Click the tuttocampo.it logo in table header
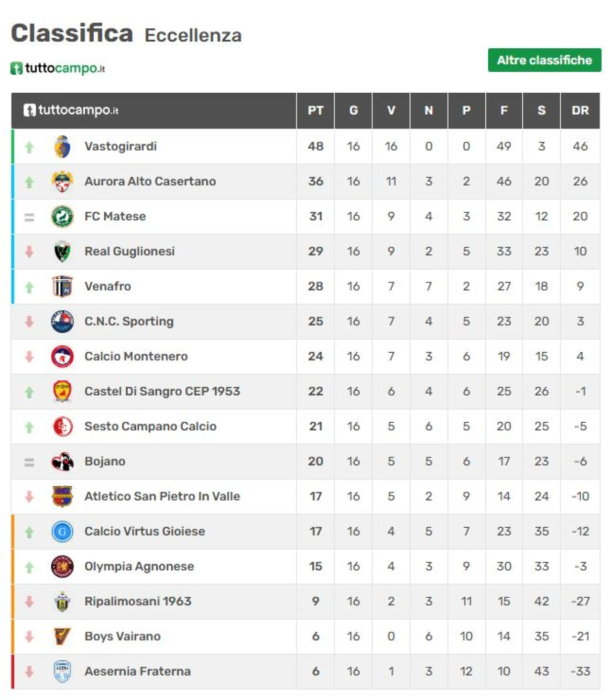Image resolution: width=612 pixels, height=700 pixels. [71, 110]
